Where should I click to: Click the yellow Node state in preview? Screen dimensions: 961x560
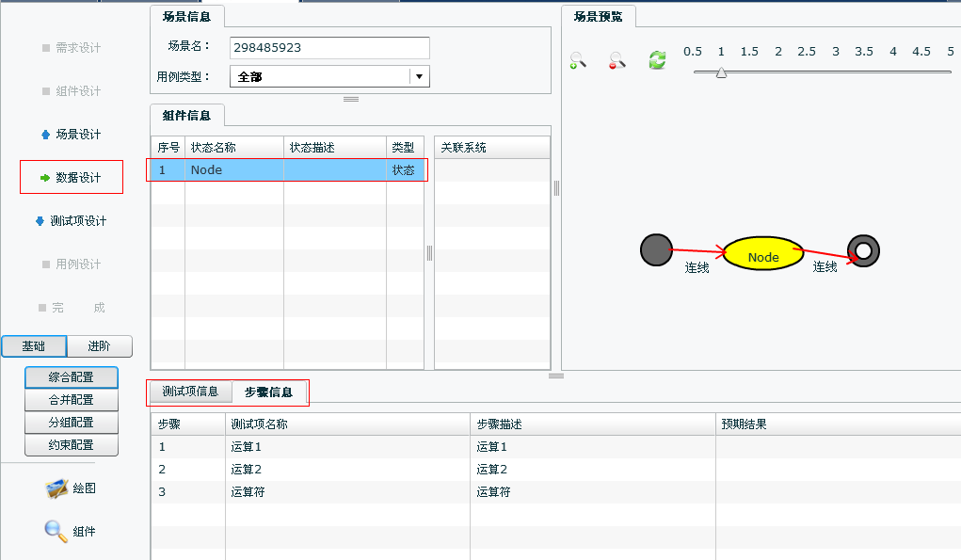click(x=762, y=254)
